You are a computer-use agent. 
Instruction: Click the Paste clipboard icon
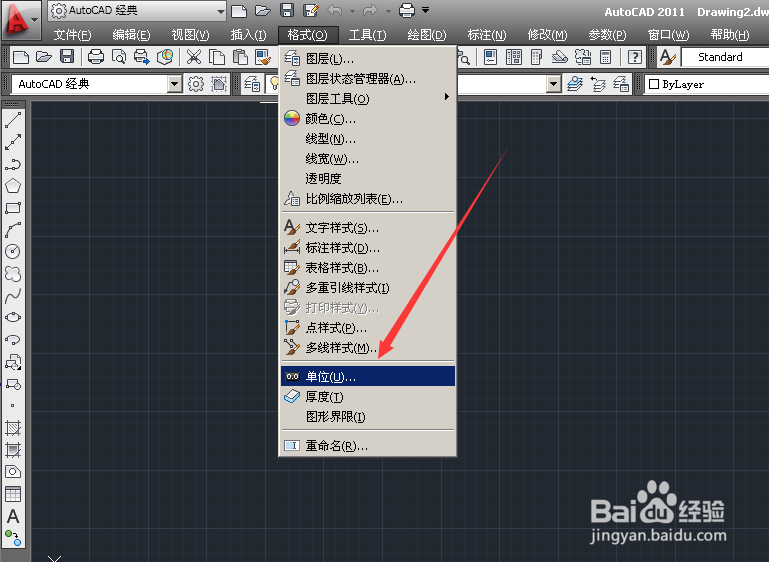tap(240, 57)
